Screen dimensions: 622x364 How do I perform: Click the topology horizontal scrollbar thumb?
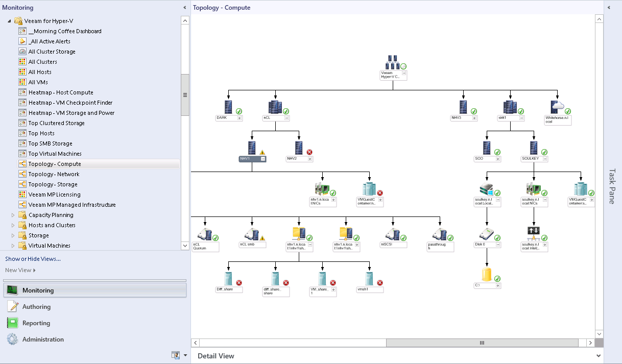(482, 343)
